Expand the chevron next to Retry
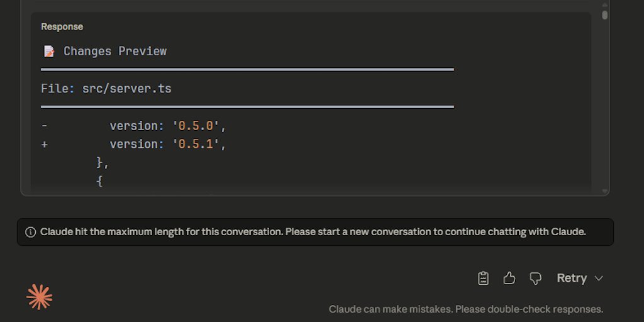This screenshot has width=644, height=322. 599,278
